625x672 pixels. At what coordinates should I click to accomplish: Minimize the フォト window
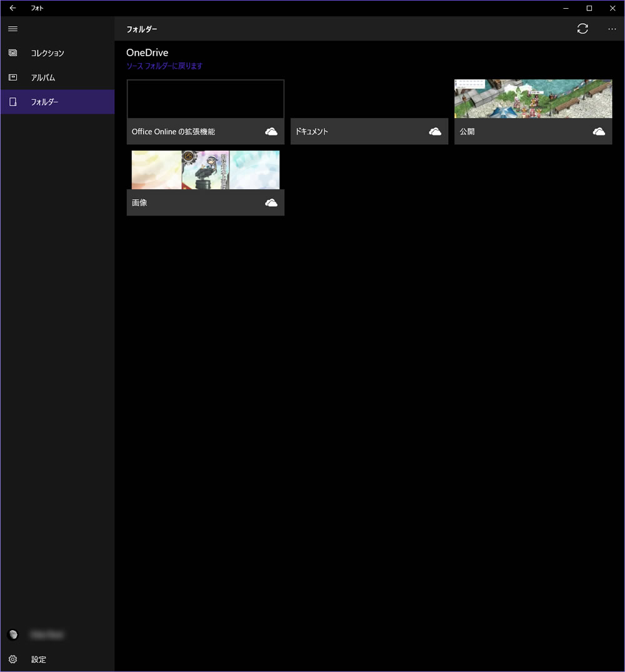click(566, 8)
